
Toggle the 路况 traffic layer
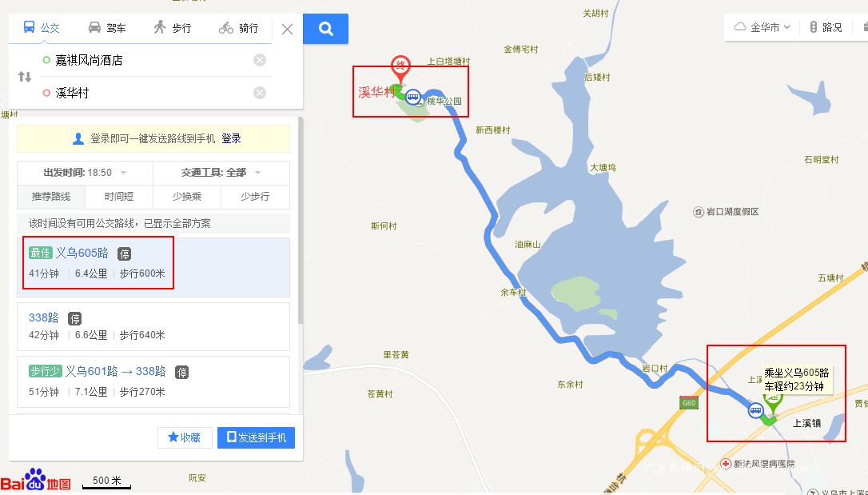[x=826, y=27]
